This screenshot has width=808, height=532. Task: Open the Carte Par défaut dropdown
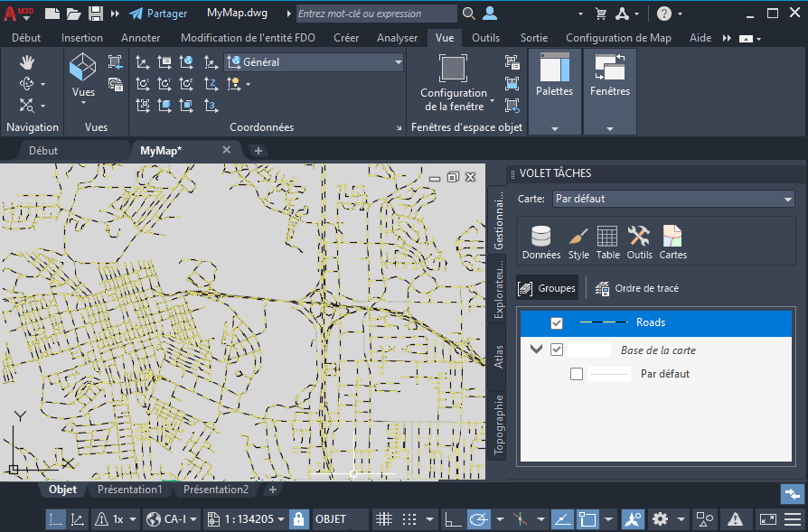point(672,199)
